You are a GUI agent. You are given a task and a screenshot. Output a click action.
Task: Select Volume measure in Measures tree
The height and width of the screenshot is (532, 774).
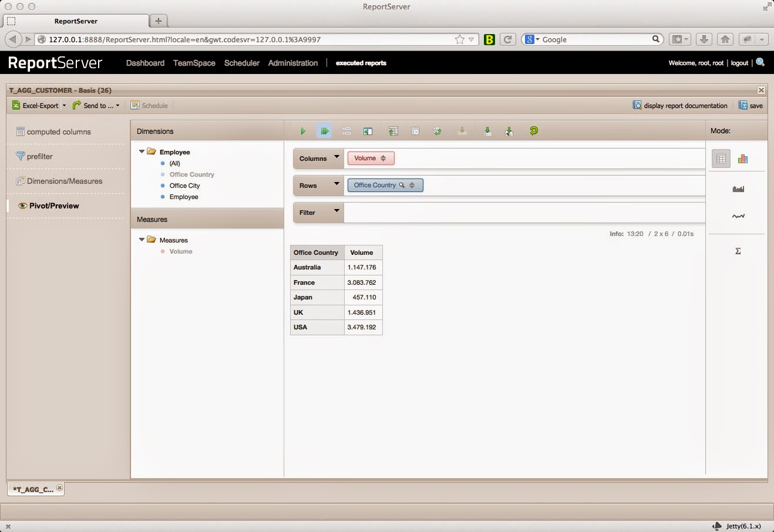181,251
